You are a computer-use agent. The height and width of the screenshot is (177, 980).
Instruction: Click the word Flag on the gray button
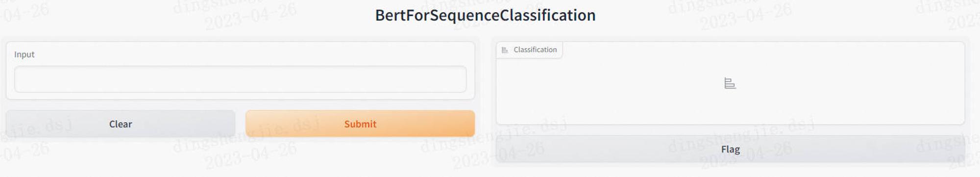pos(730,150)
